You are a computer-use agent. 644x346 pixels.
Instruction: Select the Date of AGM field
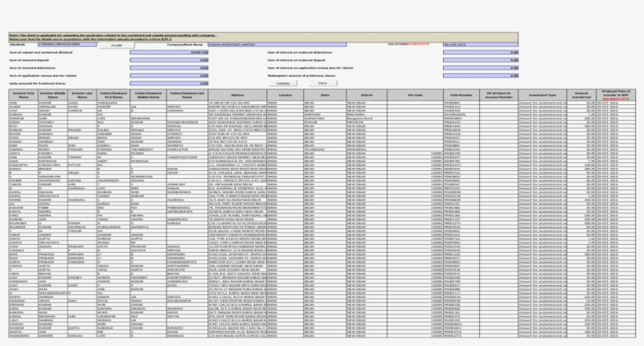[481, 44]
